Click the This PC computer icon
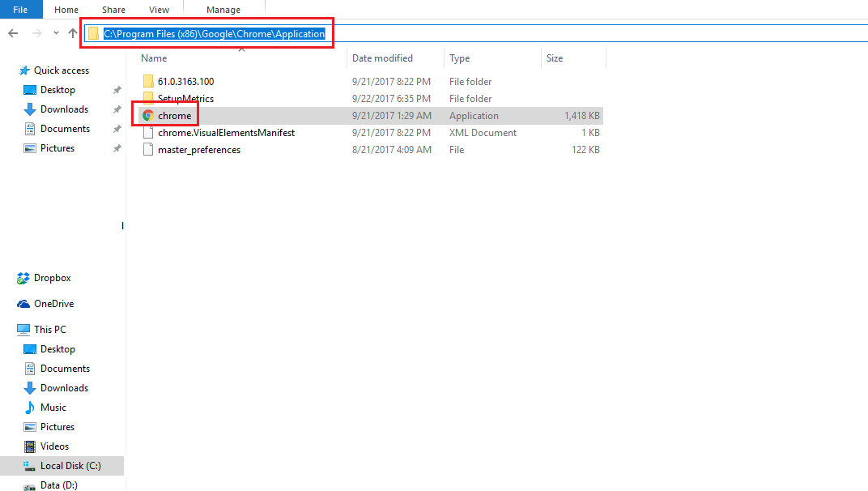 [x=23, y=330]
